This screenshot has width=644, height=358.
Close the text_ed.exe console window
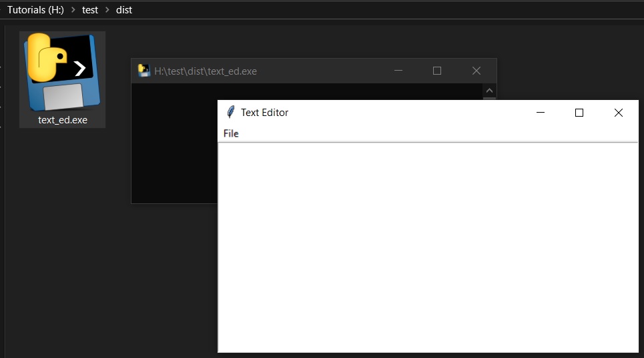[x=476, y=71]
